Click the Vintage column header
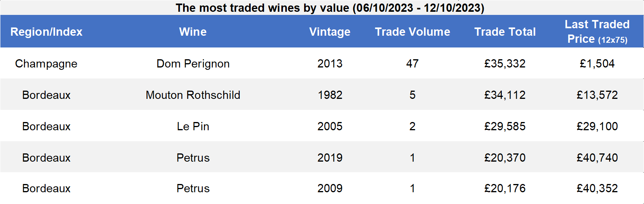 pos(330,32)
